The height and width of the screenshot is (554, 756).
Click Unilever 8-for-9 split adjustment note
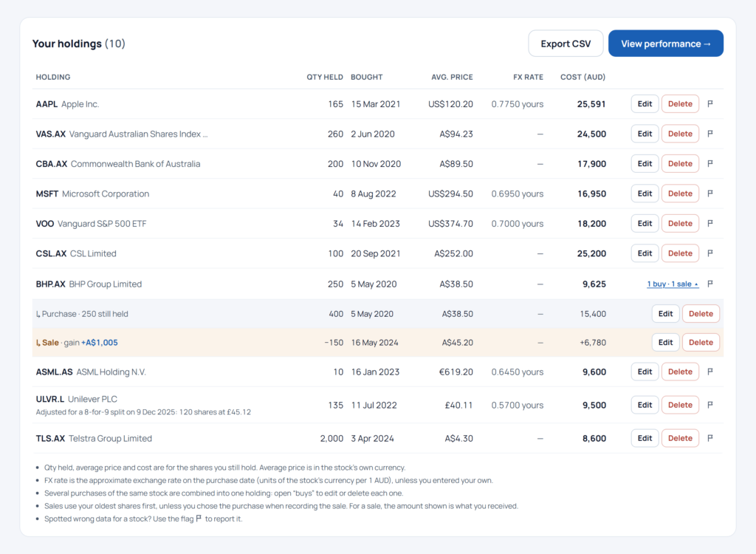pyautogui.click(x=143, y=412)
